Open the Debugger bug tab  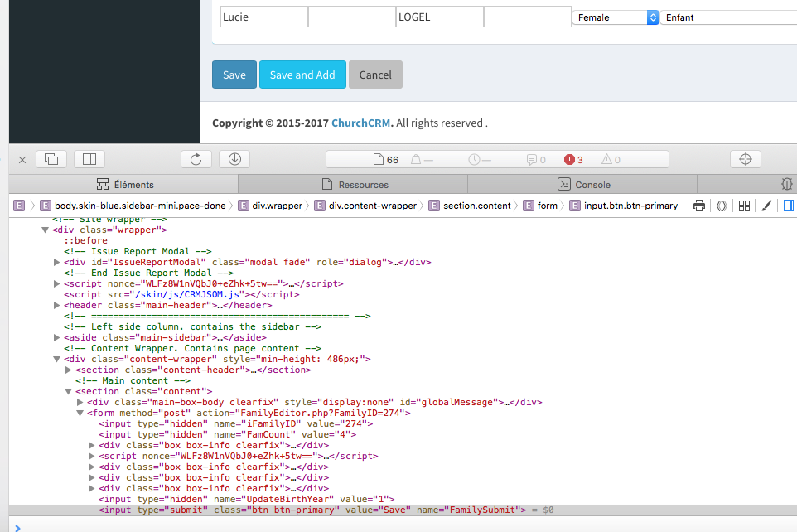(x=786, y=184)
